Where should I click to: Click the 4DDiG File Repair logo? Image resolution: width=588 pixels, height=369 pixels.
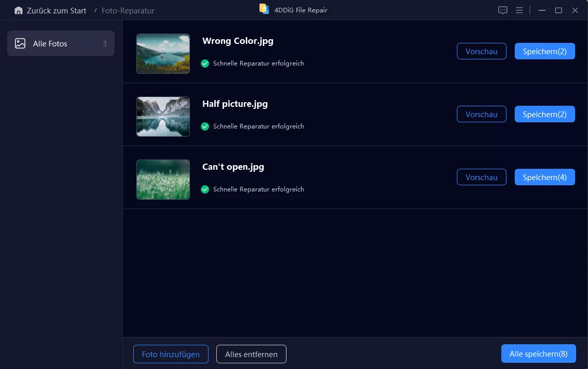pyautogui.click(x=264, y=9)
